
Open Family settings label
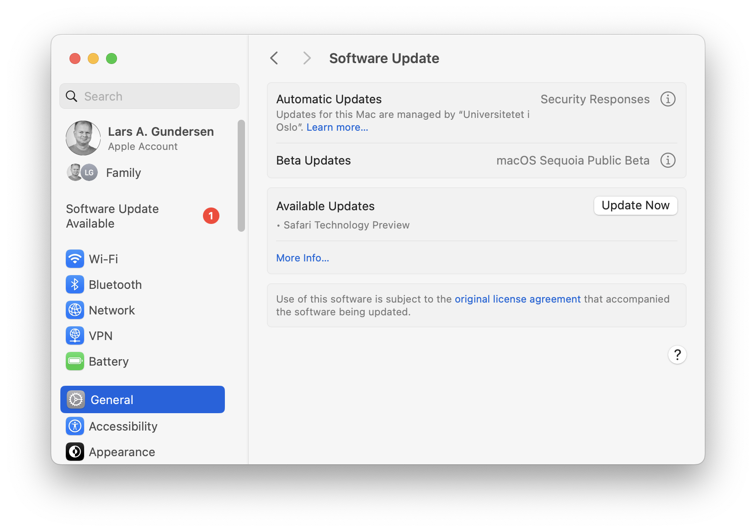123,173
